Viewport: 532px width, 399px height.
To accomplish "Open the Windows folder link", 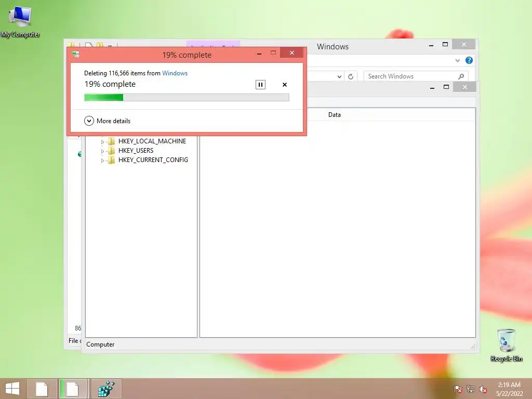I will click(x=175, y=73).
